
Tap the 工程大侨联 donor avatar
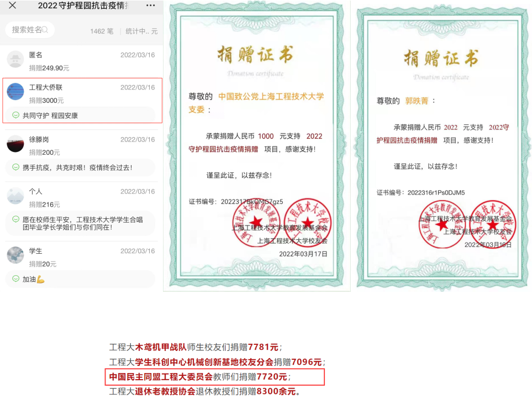click(x=15, y=92)
